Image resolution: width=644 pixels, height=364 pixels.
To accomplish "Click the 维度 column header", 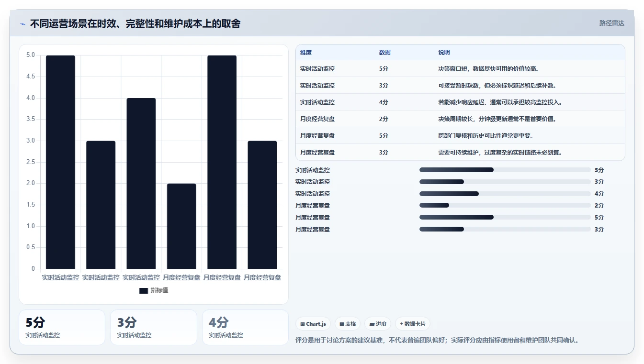I will [306, 53].
